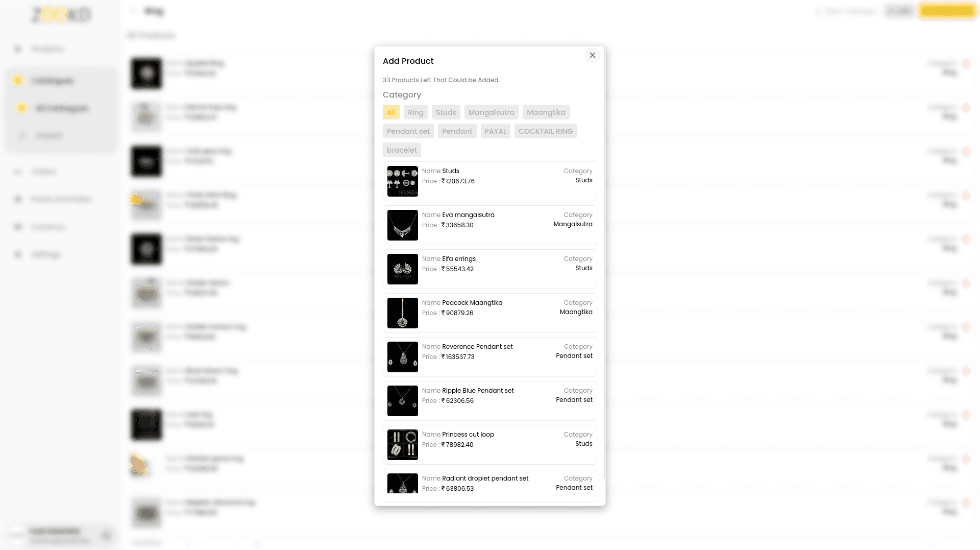Filter products by Ring category
Screen dimensions: 980x550
pyautogui.click(x=415, y=112)
